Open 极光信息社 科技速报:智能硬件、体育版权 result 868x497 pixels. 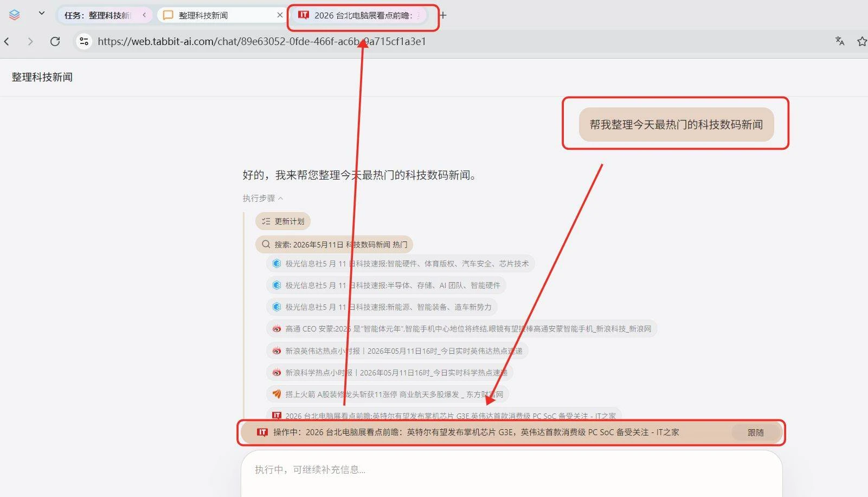click(401, 264)
